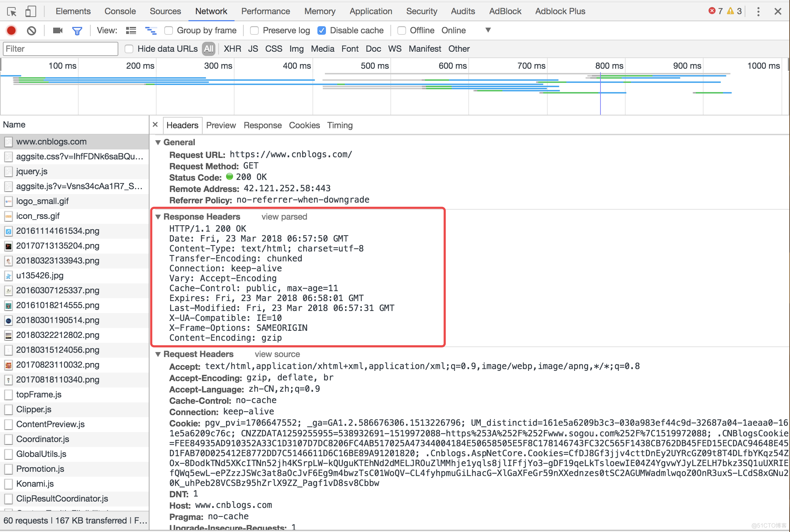Expand the Request Headers section
790x532 pixels.
158,354
